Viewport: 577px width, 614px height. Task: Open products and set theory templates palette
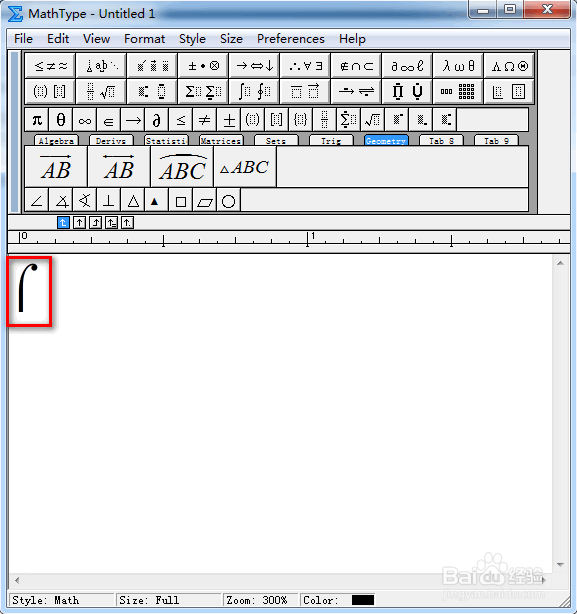coord(407,92)
